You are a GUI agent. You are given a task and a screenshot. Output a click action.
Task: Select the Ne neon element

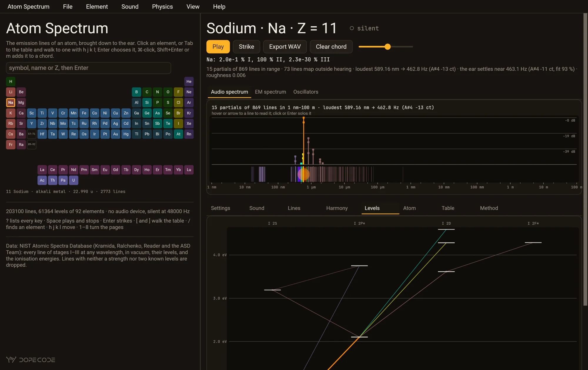[x=189, y=92]
